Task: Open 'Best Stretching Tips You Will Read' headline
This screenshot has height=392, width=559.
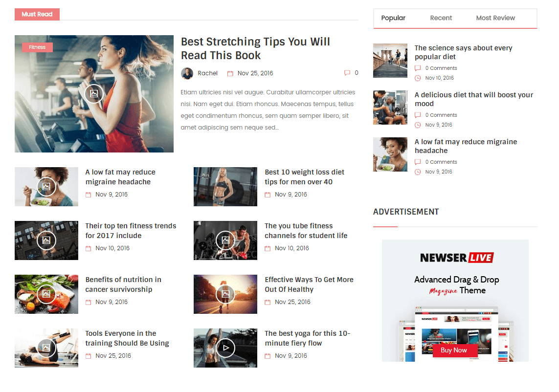Action: (x=255, y=48)
